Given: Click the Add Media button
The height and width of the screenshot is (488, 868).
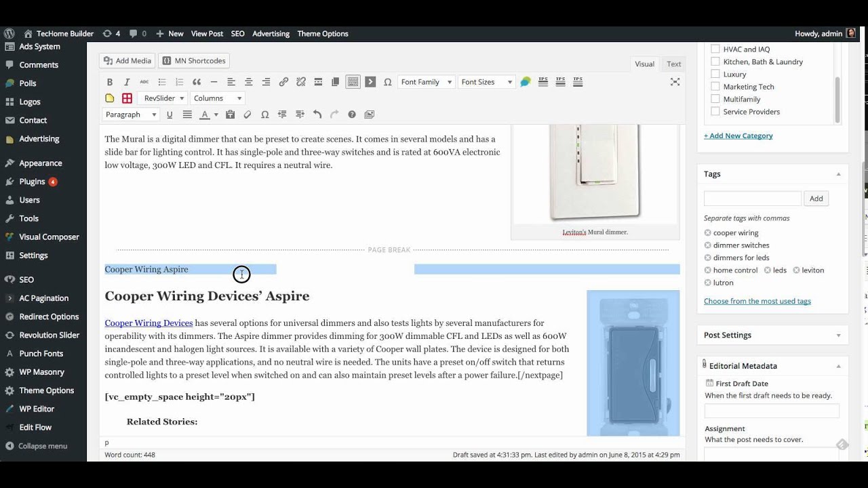Looking at the screenshot, I should click(127, 61).
